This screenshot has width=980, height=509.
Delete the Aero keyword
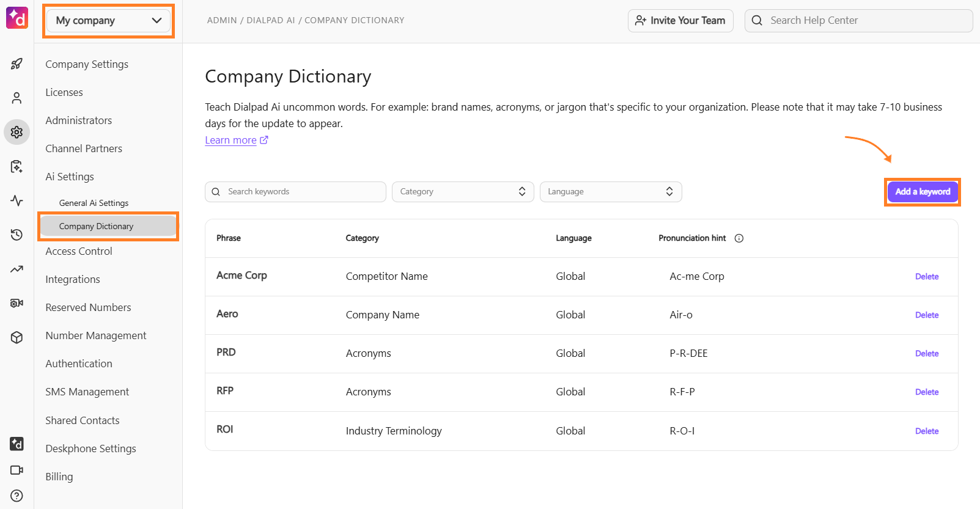click(x=927, y=315)
